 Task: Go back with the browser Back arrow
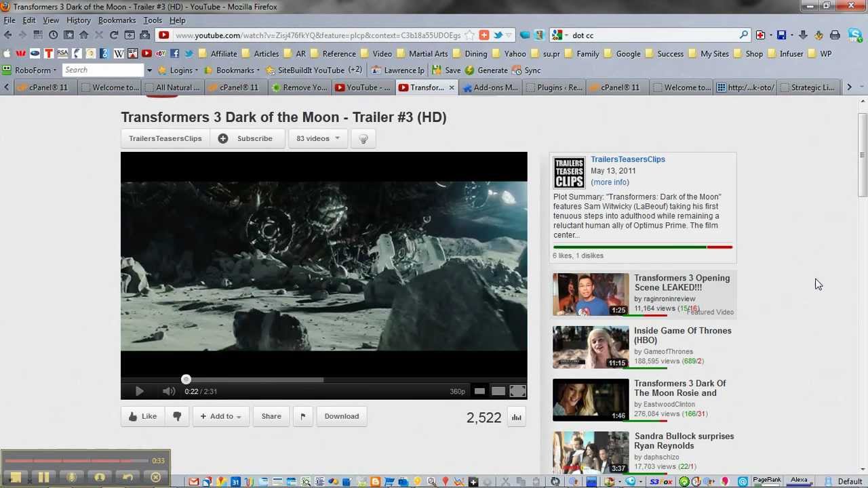point(7,35)
